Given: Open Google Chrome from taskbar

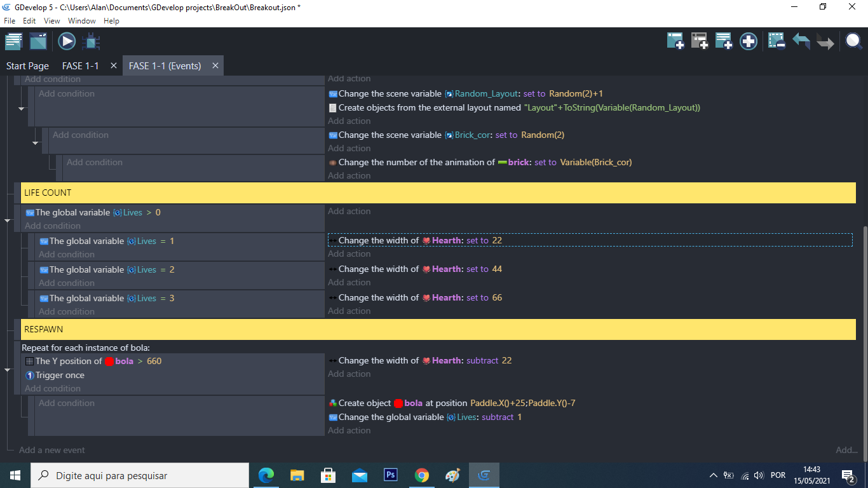Looking at the screenshot, I should coord(421,475).
